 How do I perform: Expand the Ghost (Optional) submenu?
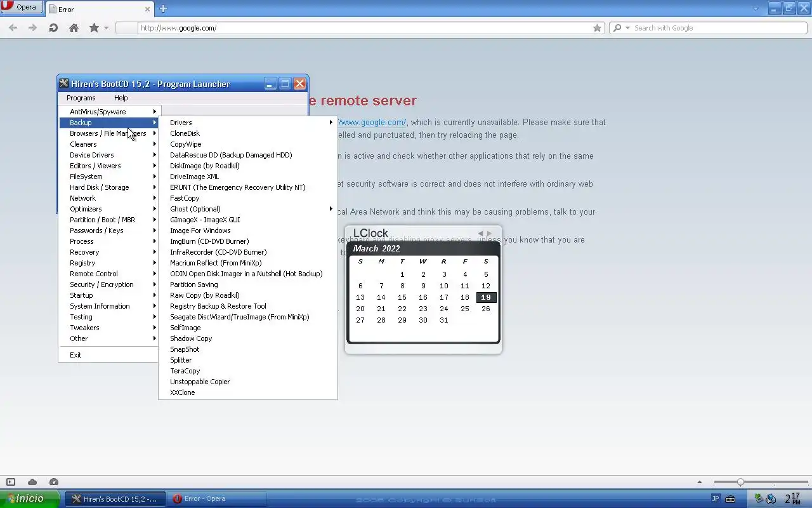pyautogui.click(x=247, y=209)
